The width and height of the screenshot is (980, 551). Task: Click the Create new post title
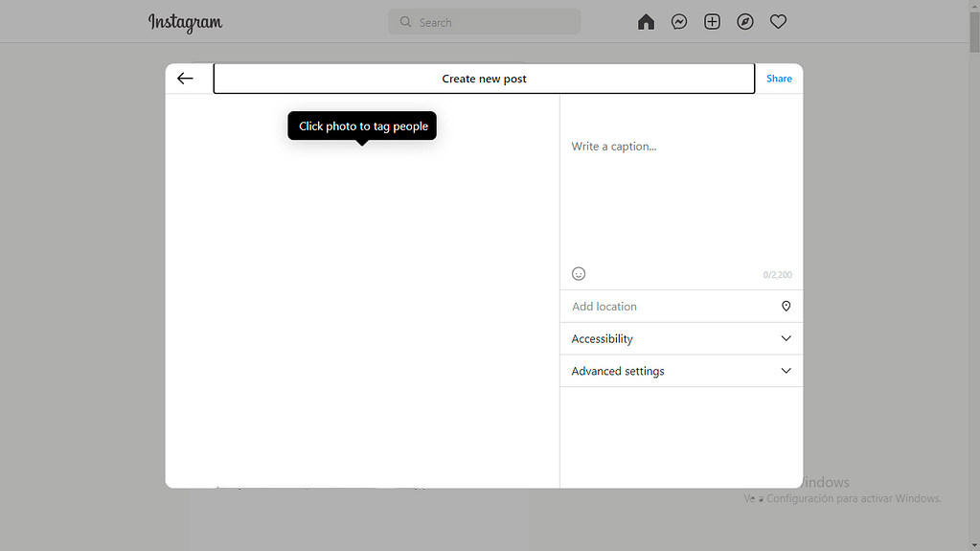pos(485,79)
